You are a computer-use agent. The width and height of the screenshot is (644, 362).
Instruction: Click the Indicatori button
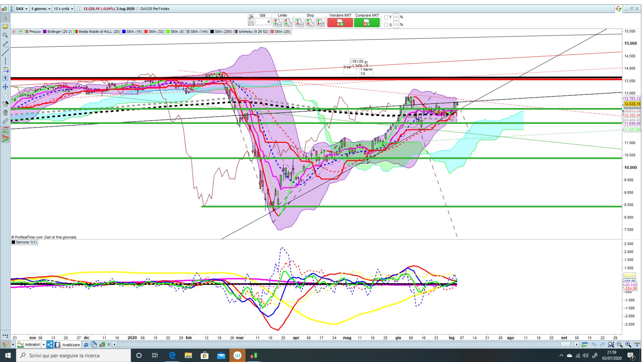point(29,345)
